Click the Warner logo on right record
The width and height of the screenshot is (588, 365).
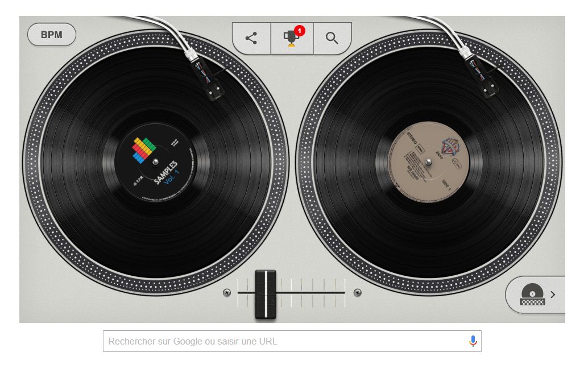click(450, 147)
